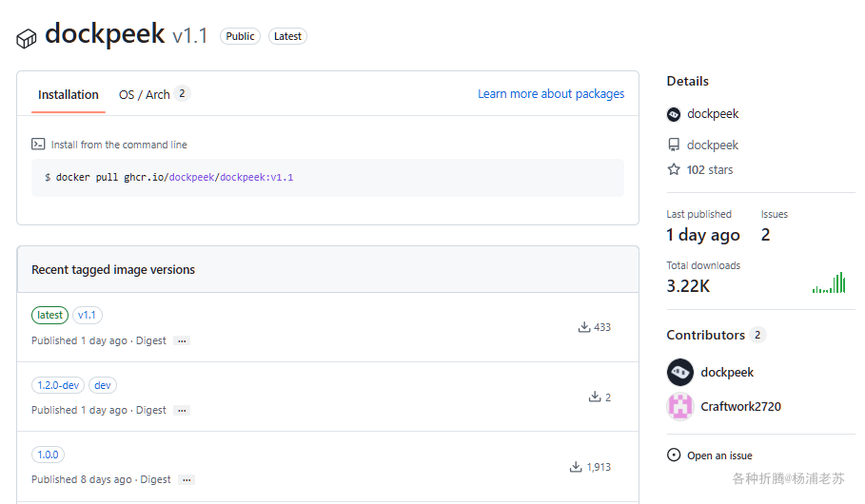Click the terminal icon next to Install instructions

[38, 145]
